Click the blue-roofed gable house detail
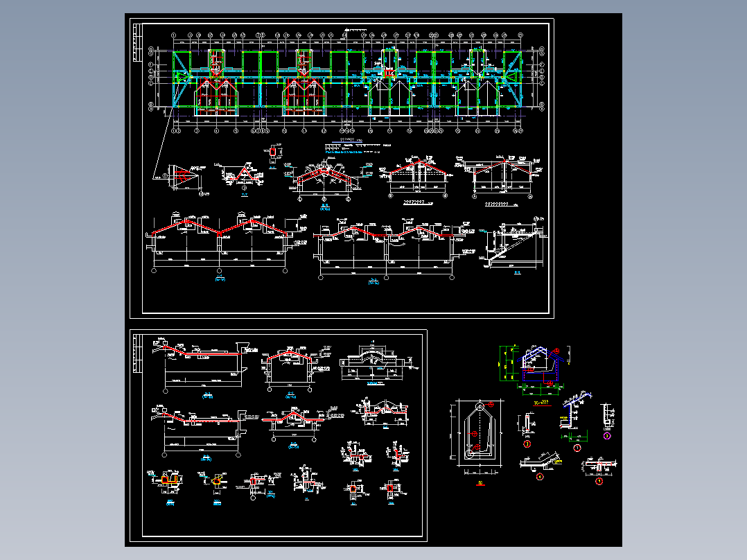 [534, 370]
